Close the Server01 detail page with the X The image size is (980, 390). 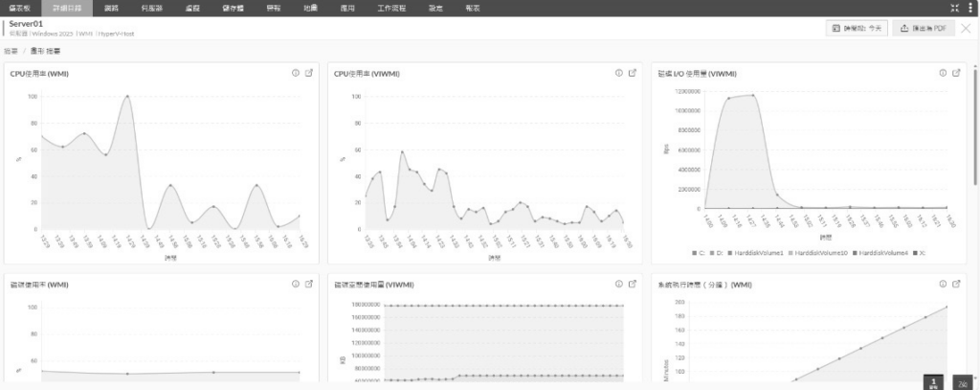(967, 28)
